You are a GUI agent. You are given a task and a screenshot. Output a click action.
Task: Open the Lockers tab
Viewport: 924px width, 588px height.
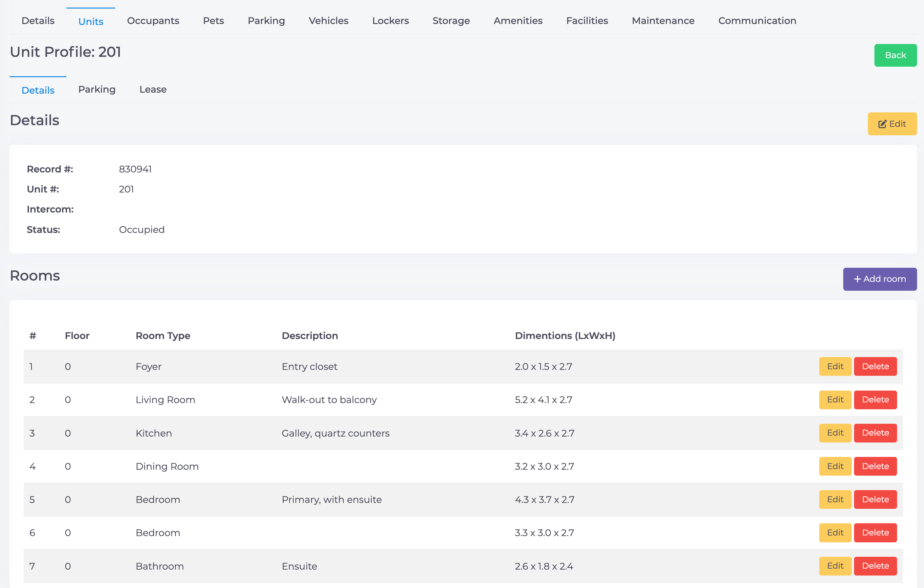(390, 21)
